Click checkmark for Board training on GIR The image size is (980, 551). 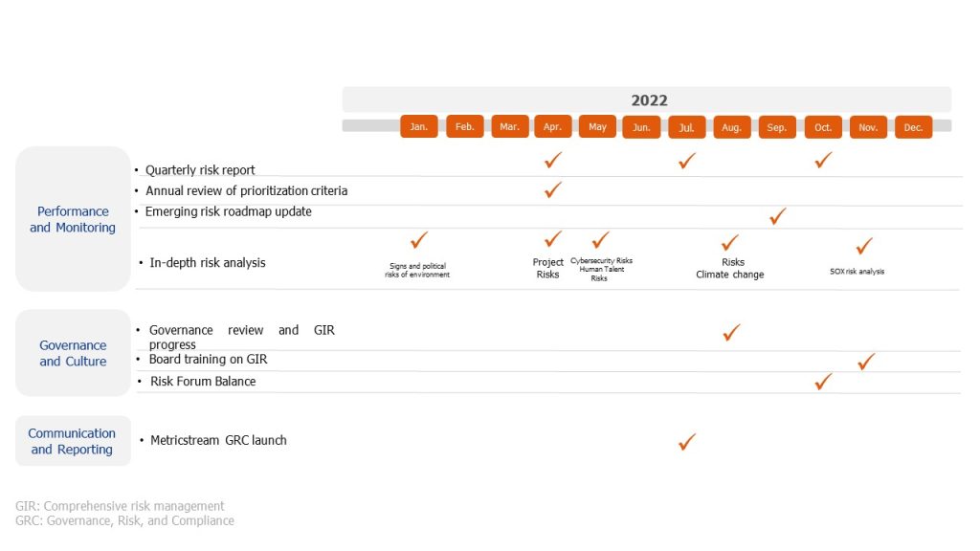(x=866, y=362)
